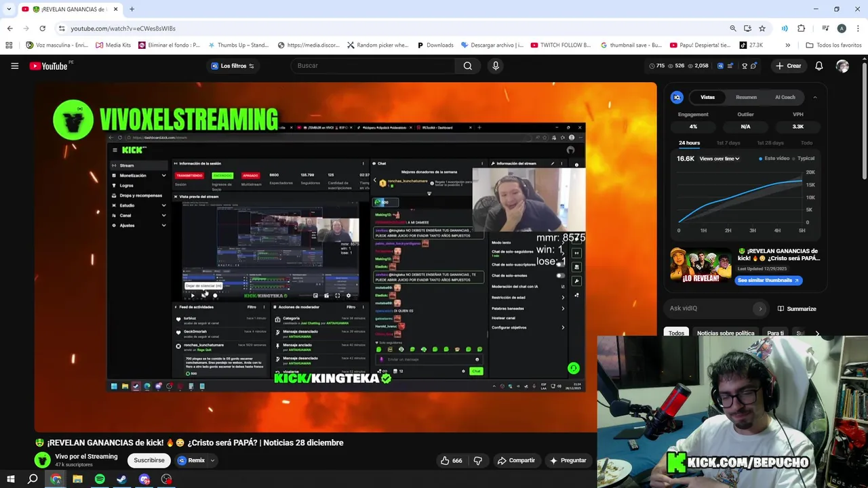The width and height of the screenshot is (868, 488).
Task: Toggle Este video series in chart
Action: [x=774, y=159]
